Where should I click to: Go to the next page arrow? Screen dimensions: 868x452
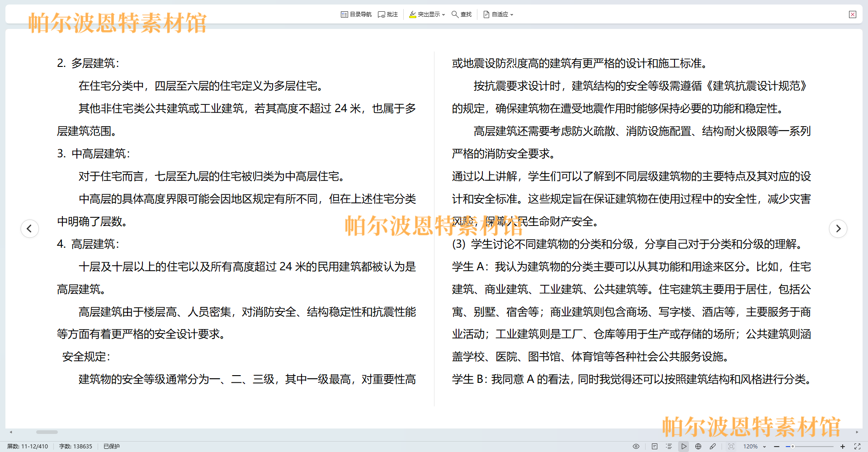click(838, 228)
